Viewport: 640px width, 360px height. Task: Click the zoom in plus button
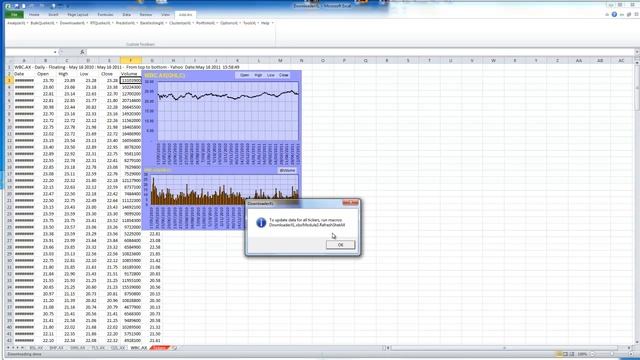[x=631, y=354]
